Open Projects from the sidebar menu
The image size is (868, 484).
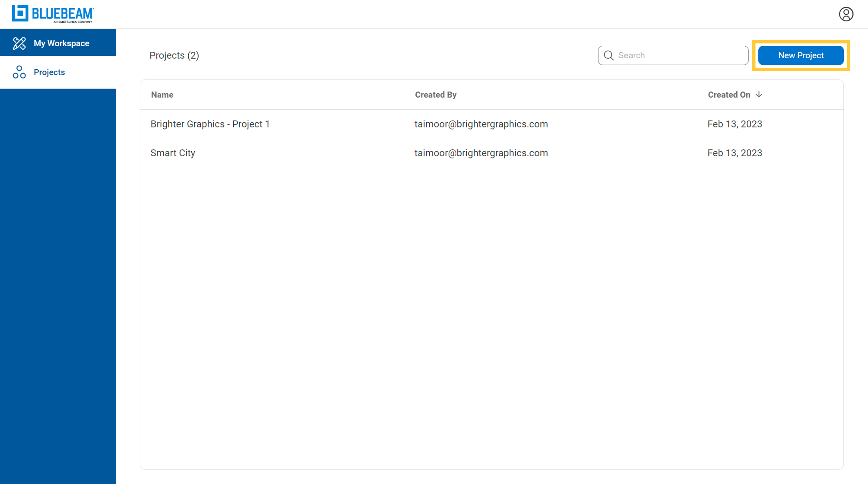click(x=49, y=72)
